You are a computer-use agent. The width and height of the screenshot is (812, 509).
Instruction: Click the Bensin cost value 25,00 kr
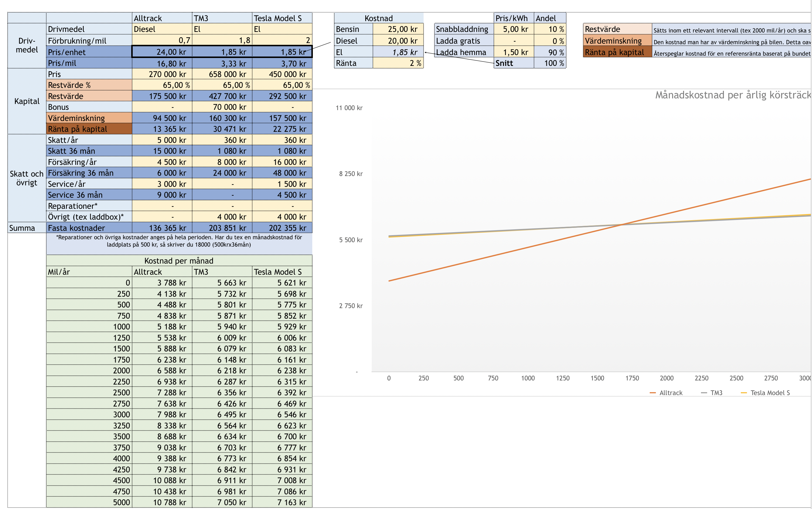tap(398, 29)
